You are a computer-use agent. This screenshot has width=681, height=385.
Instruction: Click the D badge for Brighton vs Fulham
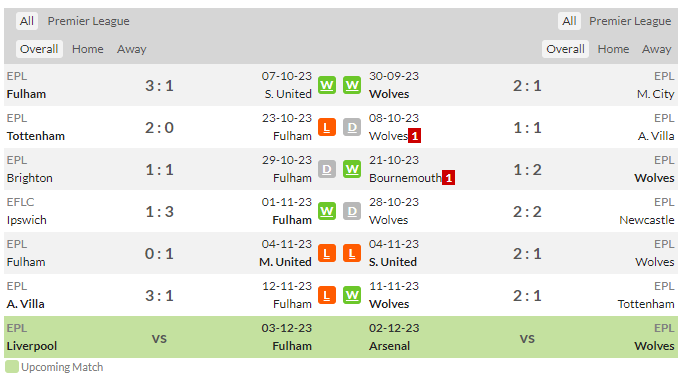click(x=327, y=169)
